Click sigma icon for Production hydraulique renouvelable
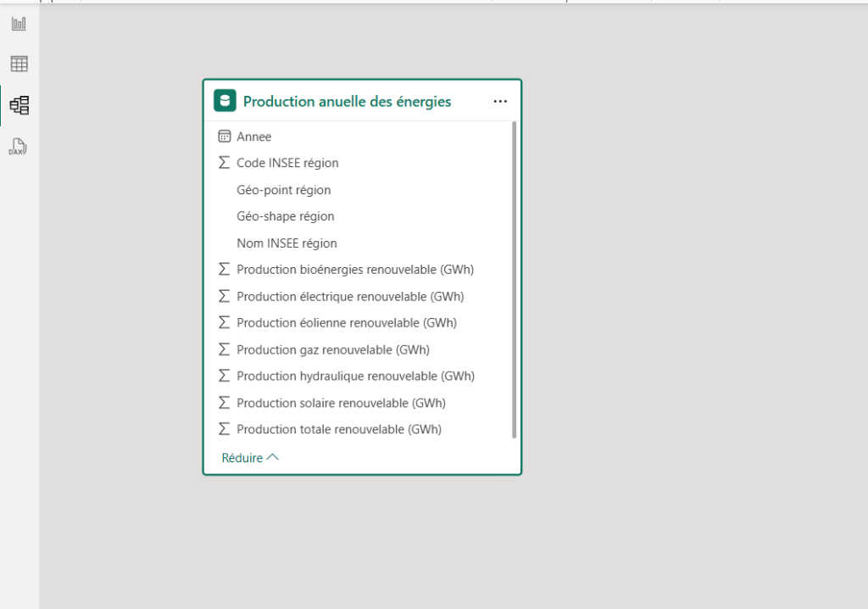868x609 pixels. pos(224,376)
